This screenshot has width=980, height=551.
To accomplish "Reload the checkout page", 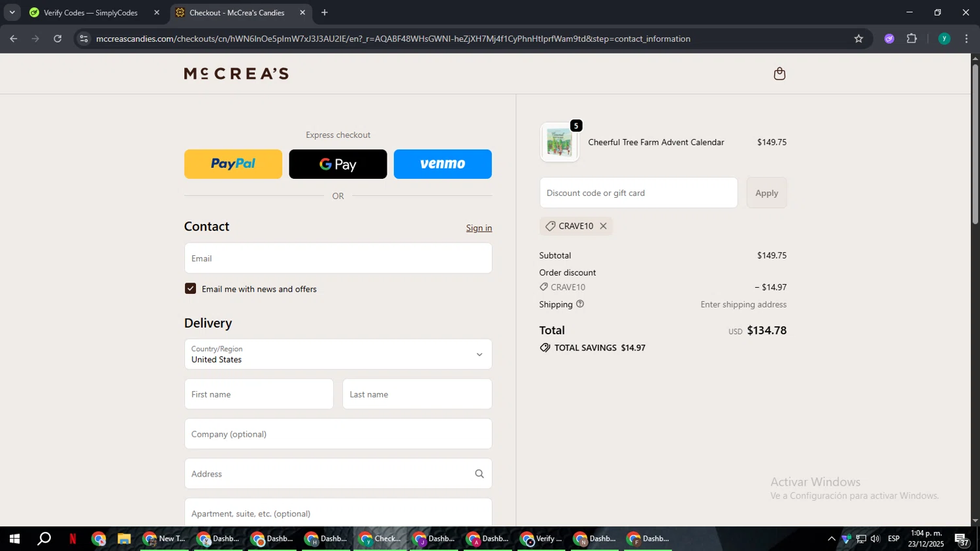I will pos(57,39).
